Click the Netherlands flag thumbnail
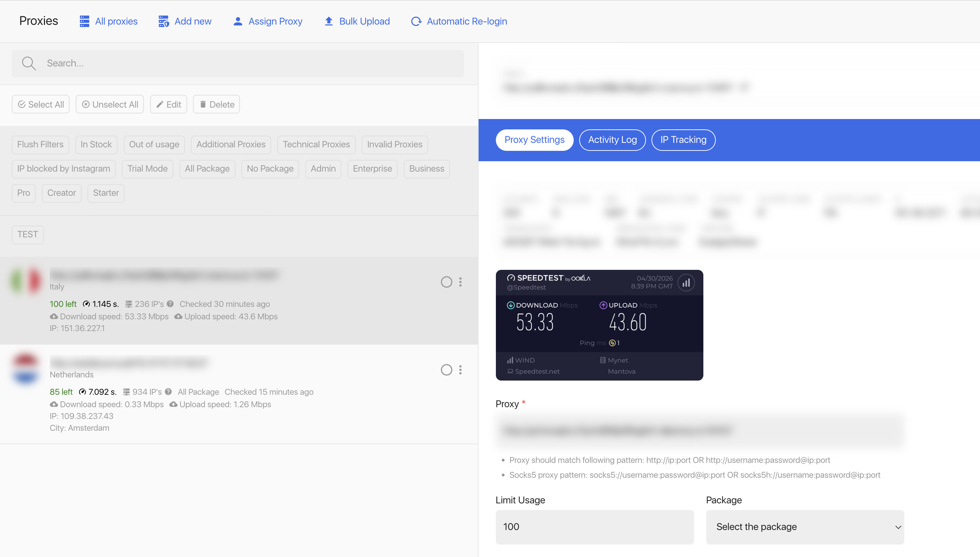The height and width of the screenshot is (557, 980). (26, 368)
